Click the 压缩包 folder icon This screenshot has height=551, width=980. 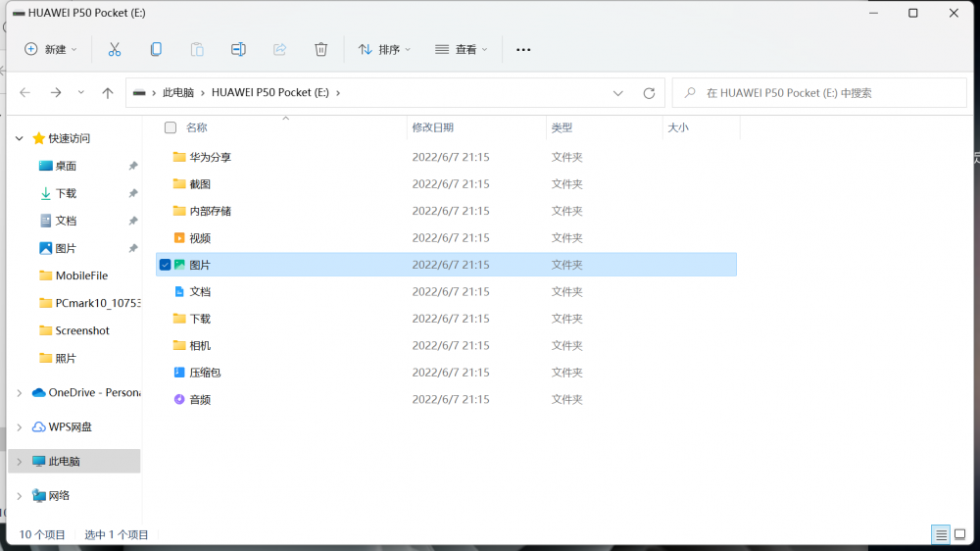[179, 373]
